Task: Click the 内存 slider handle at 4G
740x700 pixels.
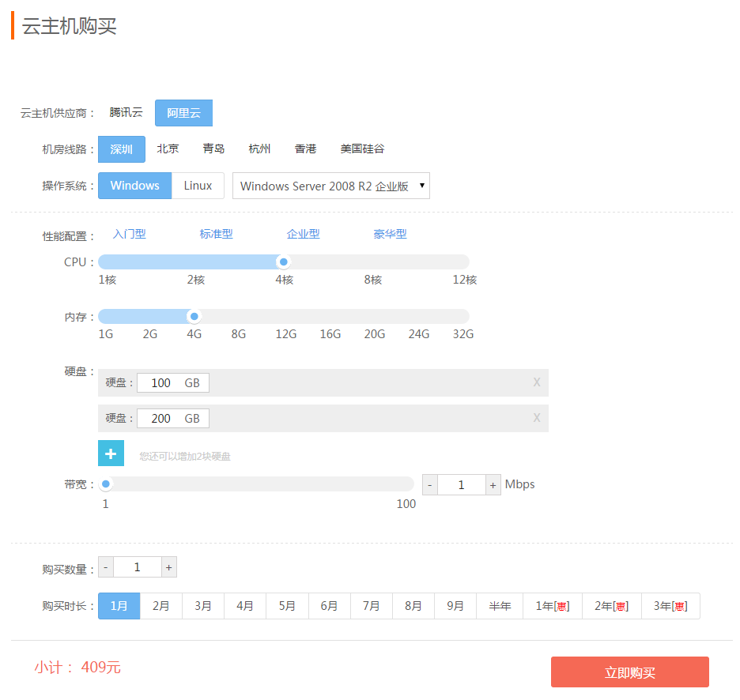Action: pyautogui.click(x=194, y=317)
